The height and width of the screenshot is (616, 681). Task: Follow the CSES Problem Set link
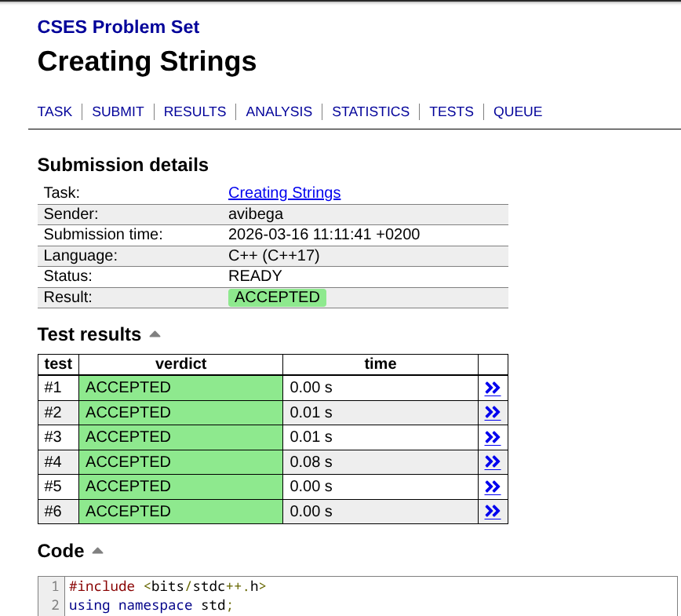tap(118, 27)
